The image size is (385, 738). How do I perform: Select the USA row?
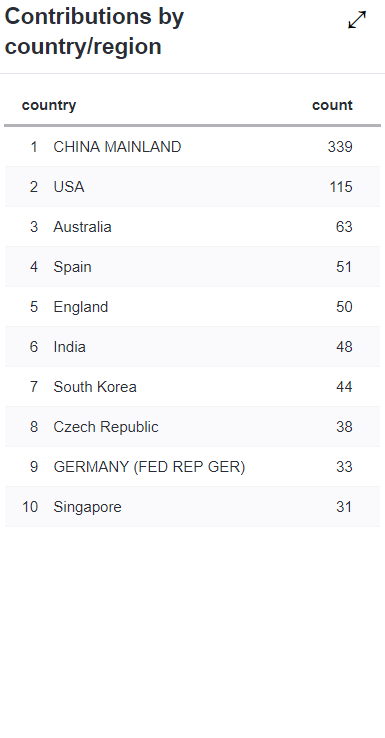[192, 187]
